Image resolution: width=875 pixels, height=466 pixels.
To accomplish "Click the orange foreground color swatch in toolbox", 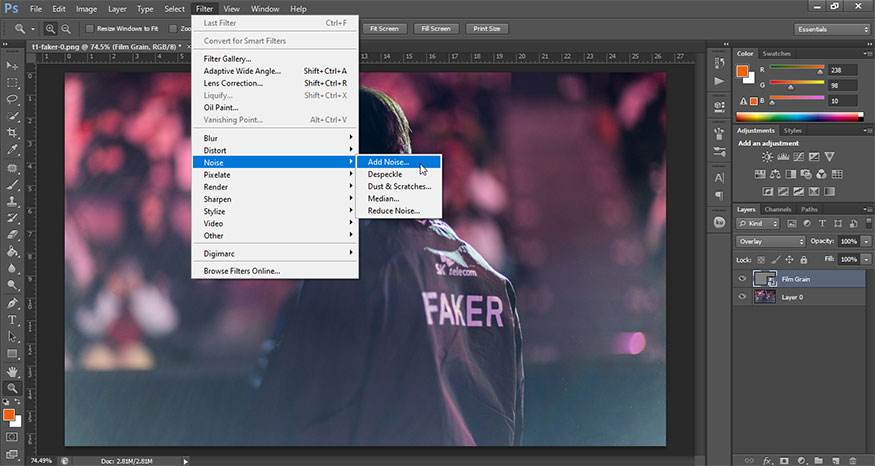I will pyautogui.click(x=9, y=414).
